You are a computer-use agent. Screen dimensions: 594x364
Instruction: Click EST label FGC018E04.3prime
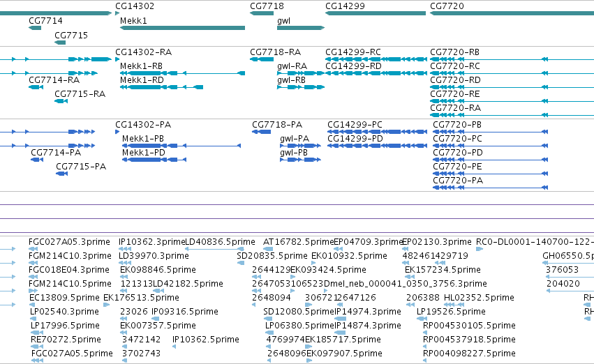pyautogui.click(x=69, y=270)
